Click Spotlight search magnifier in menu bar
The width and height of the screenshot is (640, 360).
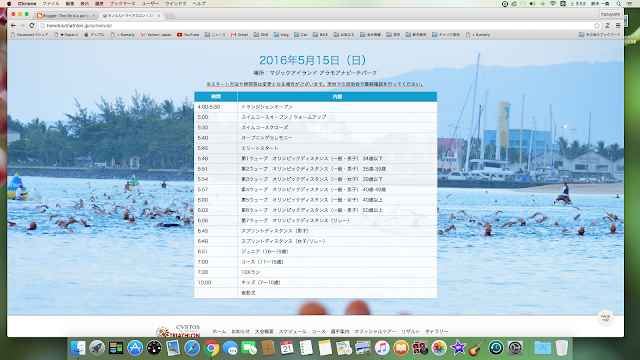coord(619,3)
